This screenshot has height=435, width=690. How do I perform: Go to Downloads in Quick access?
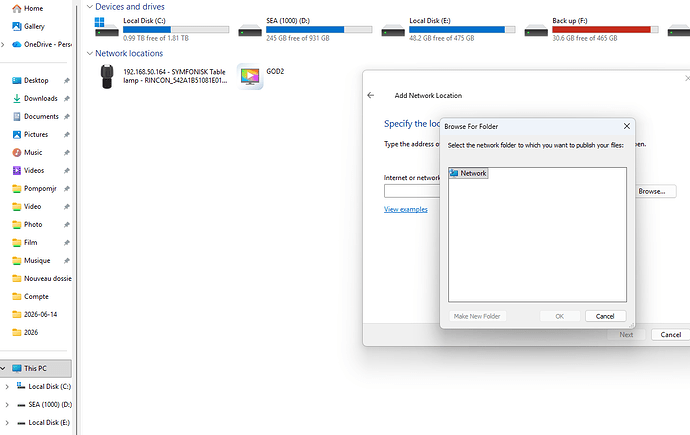(x=40, y=99)
